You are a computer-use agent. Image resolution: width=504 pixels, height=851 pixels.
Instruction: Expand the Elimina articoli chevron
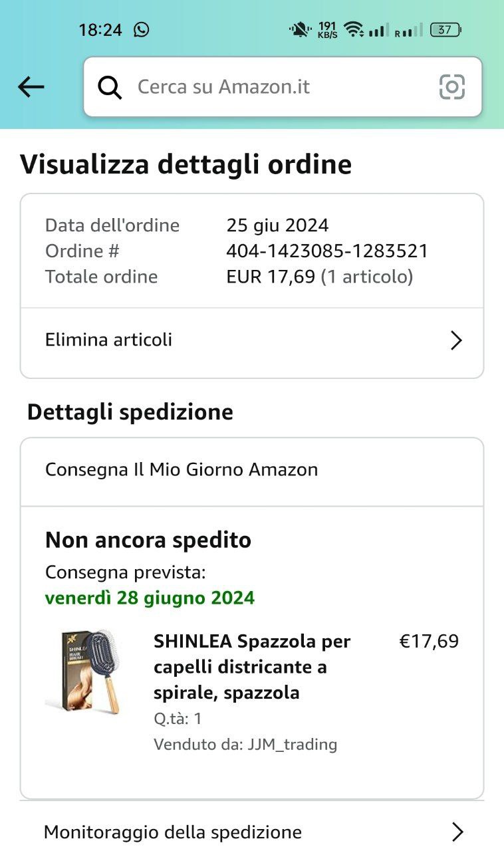click(456, 340)
